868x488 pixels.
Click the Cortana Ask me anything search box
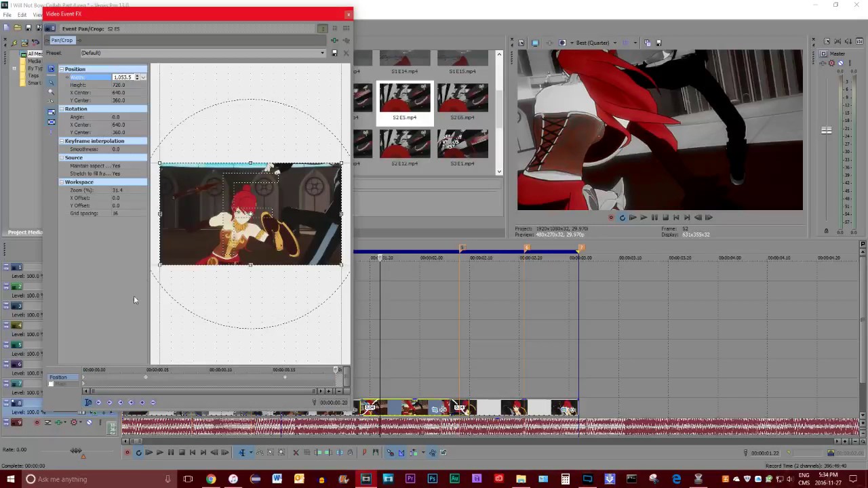[99, 479]
